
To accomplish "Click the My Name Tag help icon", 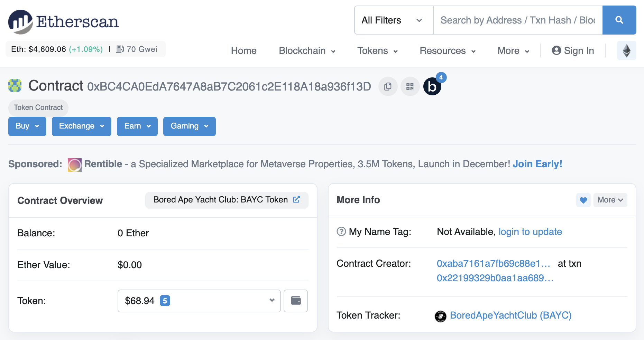I will click(341, 232).
